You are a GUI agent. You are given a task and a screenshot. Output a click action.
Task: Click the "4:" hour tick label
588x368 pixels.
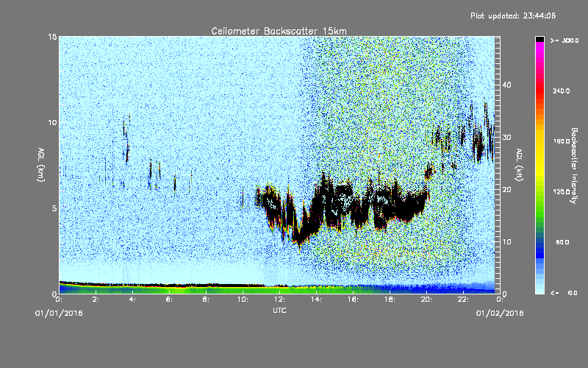point(133,300)
